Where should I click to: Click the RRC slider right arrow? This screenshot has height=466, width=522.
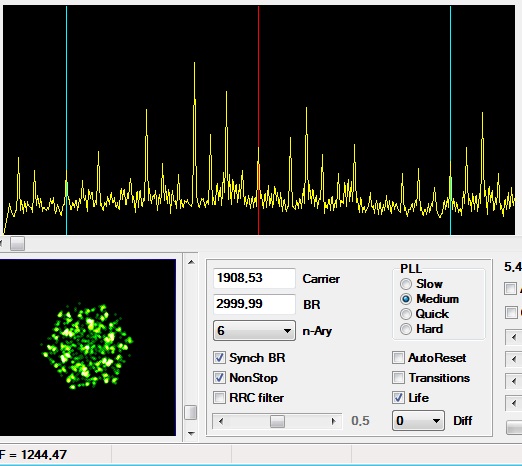tap(333, 421)
